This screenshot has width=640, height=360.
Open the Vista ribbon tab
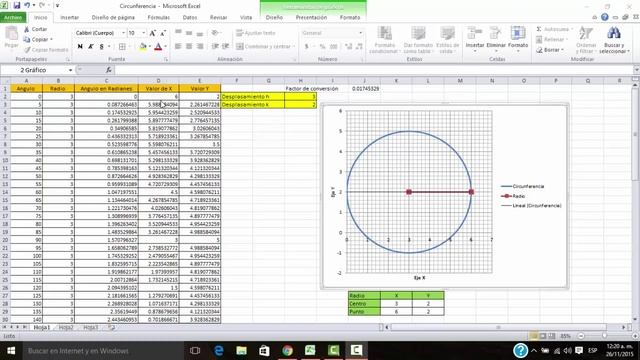246,18
